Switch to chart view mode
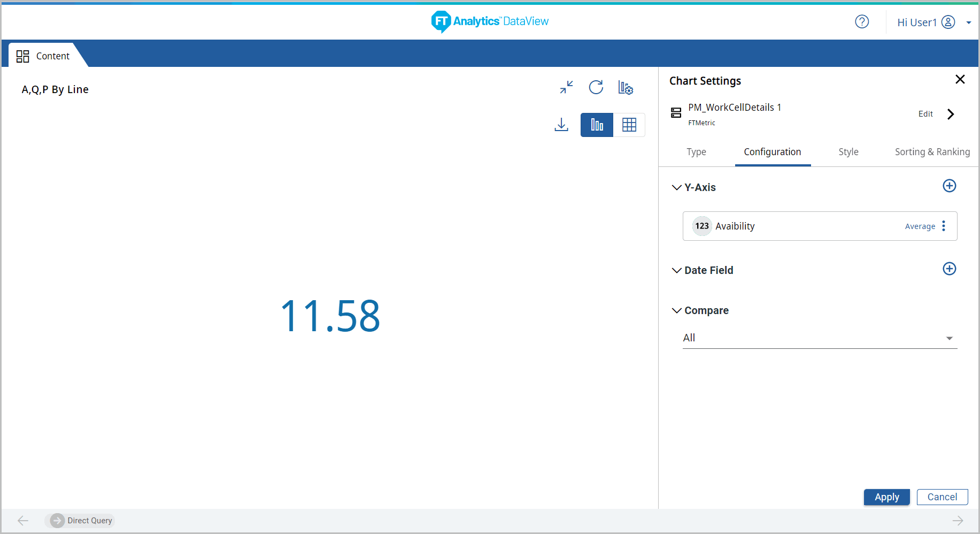The height and width of the screenshot is (534, 980). (x=597, y=125)
